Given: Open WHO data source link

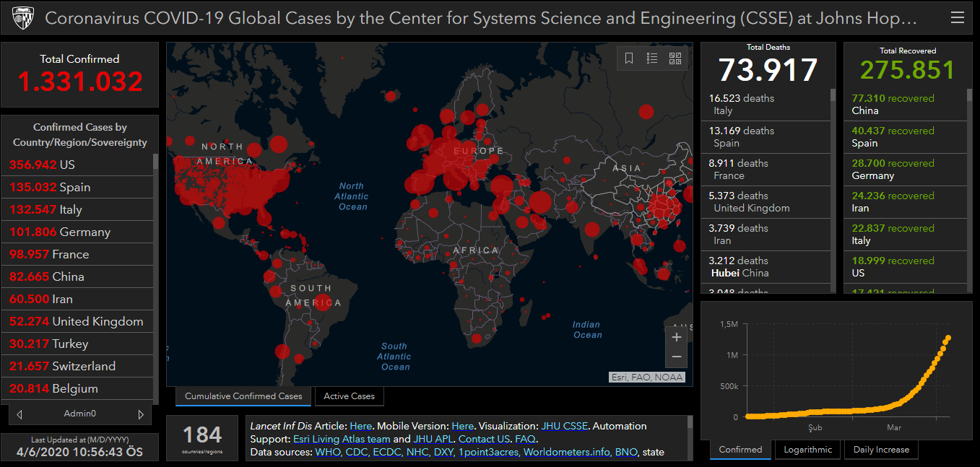Looking at the screenshot, I should tap(328, 453).
